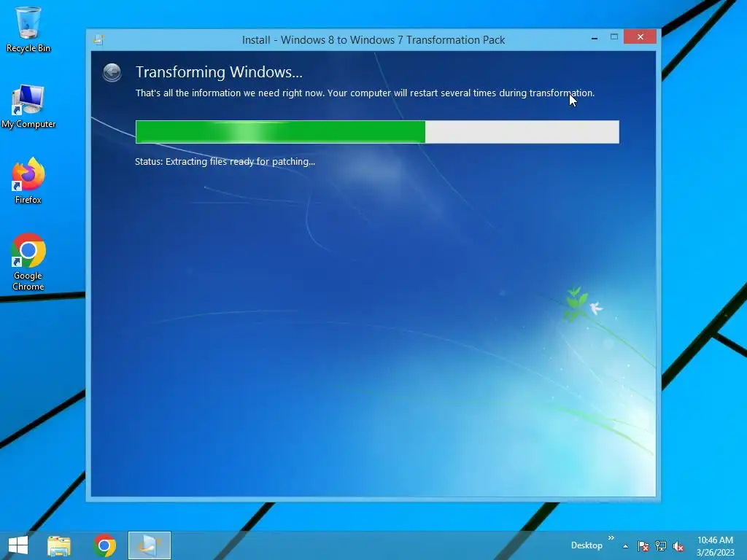
Task: Click the 'Transforming Windows...' heading
Action: coord(219,72)
